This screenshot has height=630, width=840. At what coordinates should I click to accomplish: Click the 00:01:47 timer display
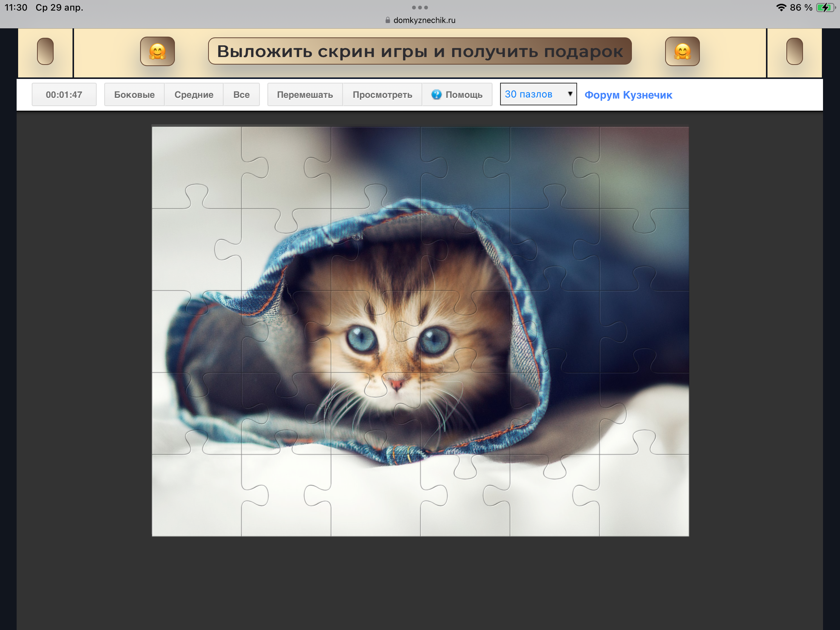pyautogui.click(x=64, y=94)
